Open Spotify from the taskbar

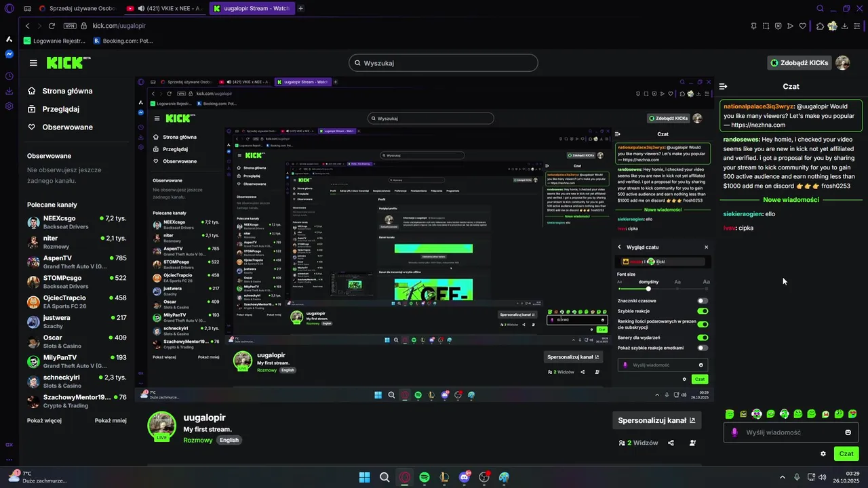pyautogui.click(x=425, y=477)
